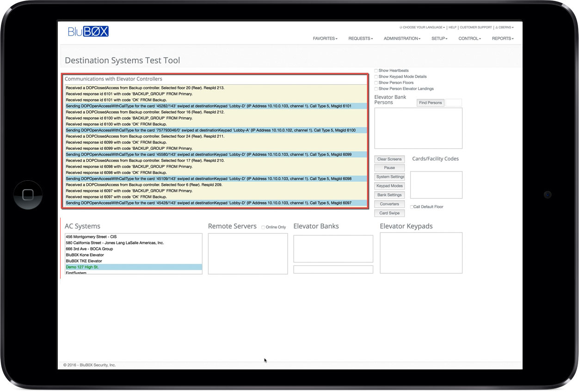Viewport: 579px width, 392px height.
Task: Enable Show Heartbeats checkbox
Action: pos(376,71)
